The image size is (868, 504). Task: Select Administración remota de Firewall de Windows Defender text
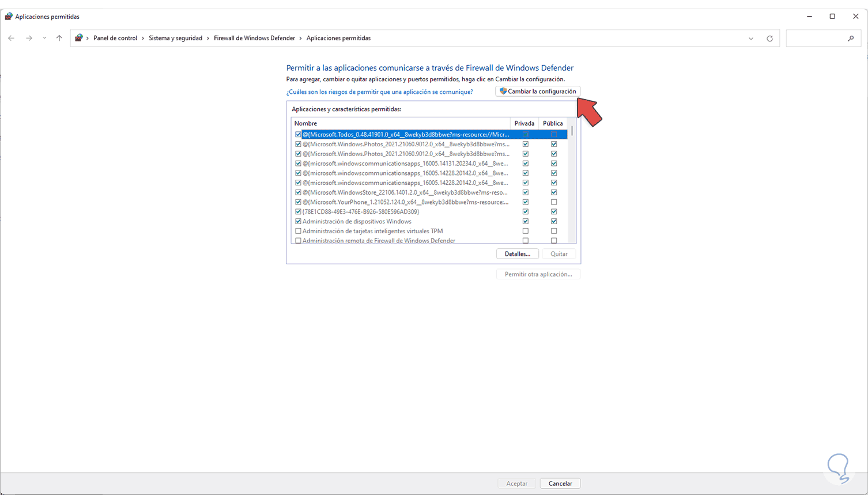pyautogui.click(x=379, y=241)
